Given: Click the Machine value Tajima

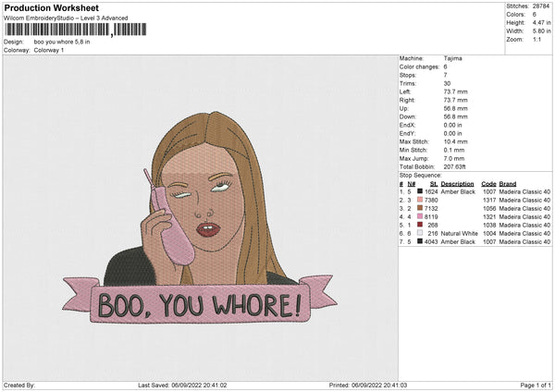Looking at the screenshot, I should 452,58.
